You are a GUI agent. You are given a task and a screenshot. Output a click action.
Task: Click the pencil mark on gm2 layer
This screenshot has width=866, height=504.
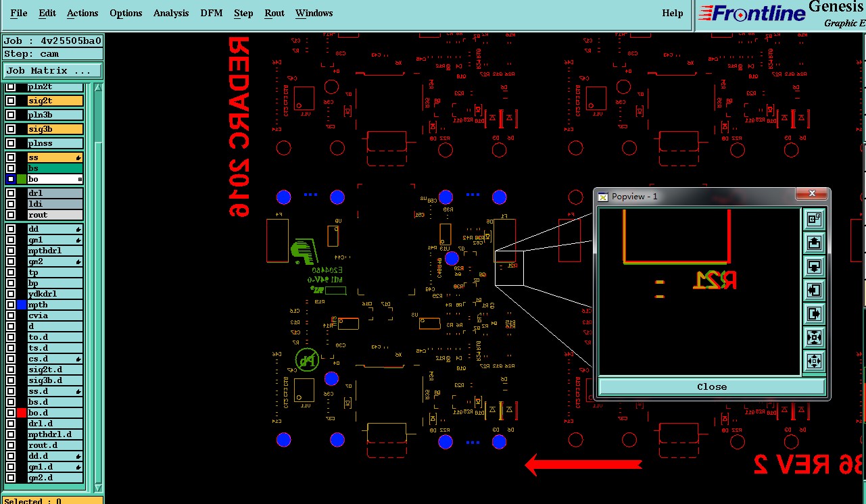click(78, 261)
